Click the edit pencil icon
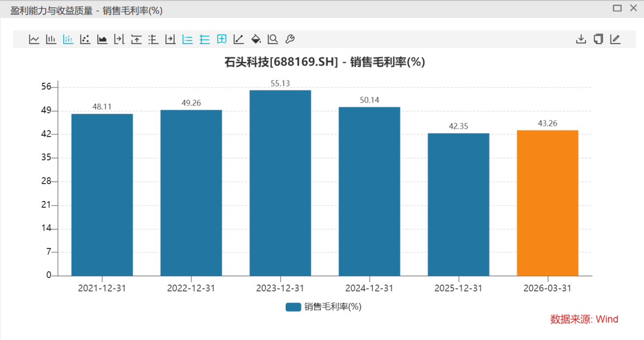Viewport: 644px width, 340px height. pos(615,39)
